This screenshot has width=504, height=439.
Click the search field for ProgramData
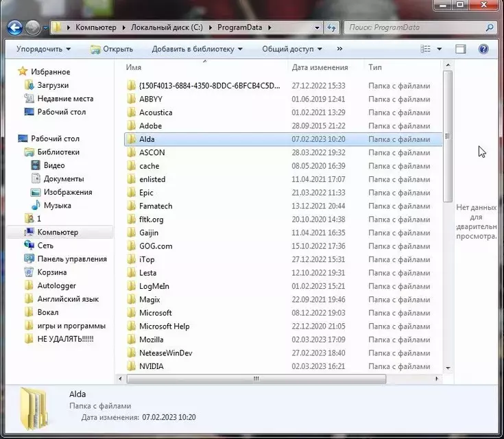[415, 27]
